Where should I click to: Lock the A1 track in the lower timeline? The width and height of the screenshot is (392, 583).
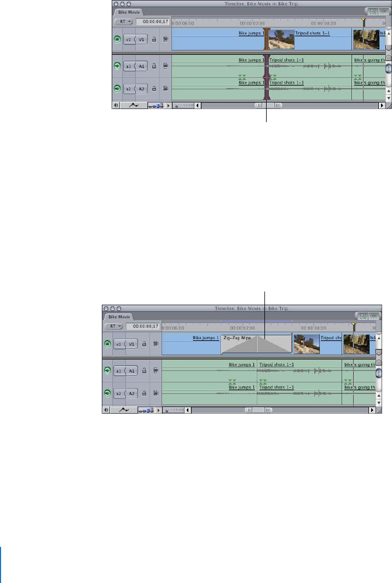(145, 371)
